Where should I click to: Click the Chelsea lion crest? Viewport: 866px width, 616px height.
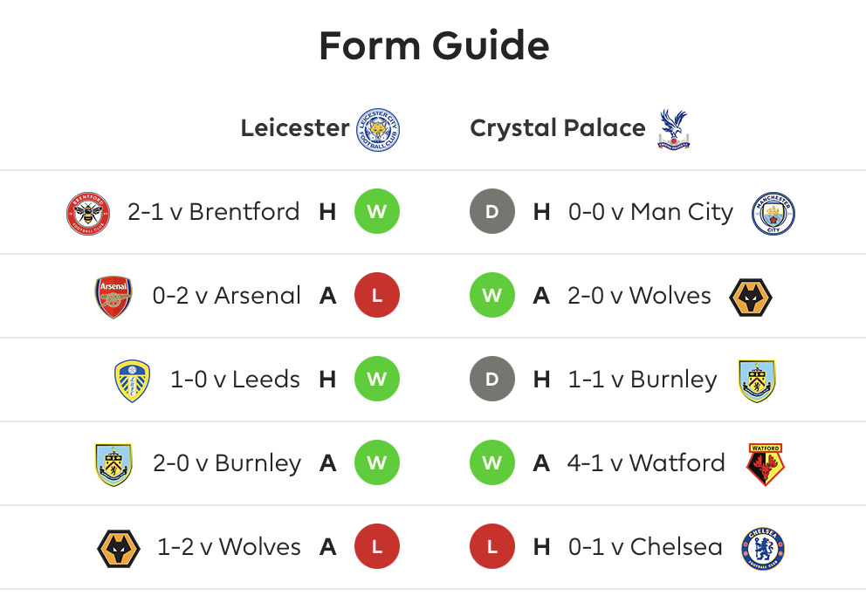(763, 549)
